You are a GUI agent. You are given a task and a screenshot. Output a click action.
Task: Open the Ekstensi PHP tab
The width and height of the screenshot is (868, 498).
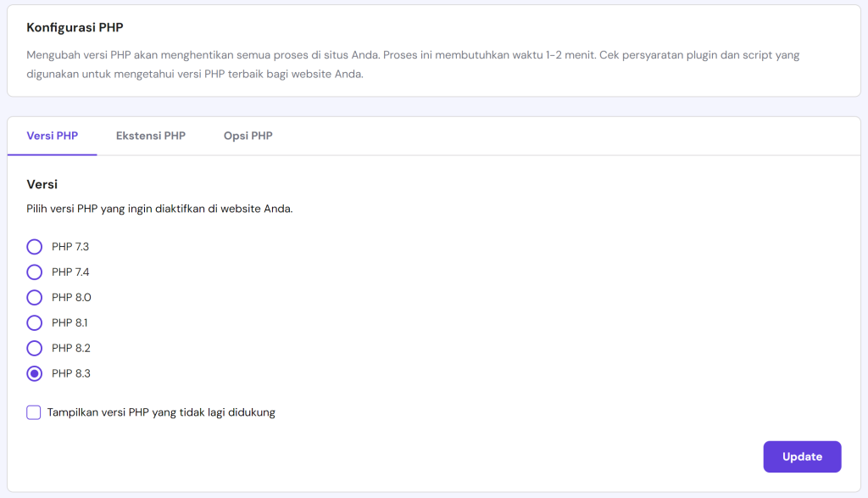pos(151,136)
